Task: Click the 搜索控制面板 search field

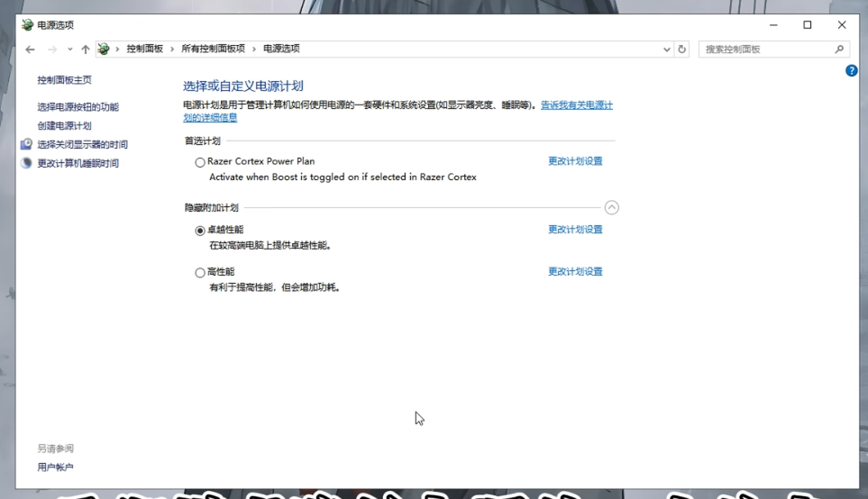Action: 766,50
